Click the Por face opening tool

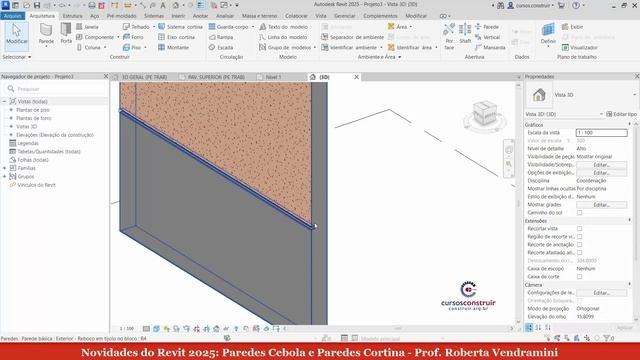point(449,36)
